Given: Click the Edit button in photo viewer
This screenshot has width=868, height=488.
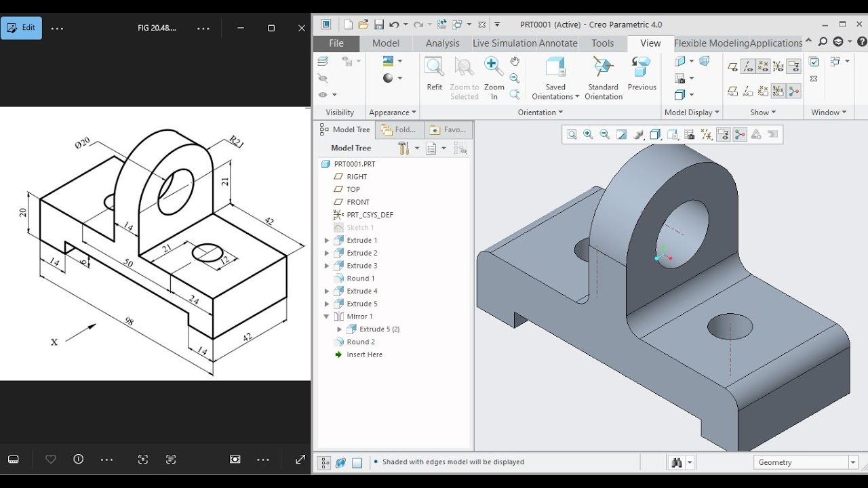Looking at the screenshot, I should click(21, 28).
